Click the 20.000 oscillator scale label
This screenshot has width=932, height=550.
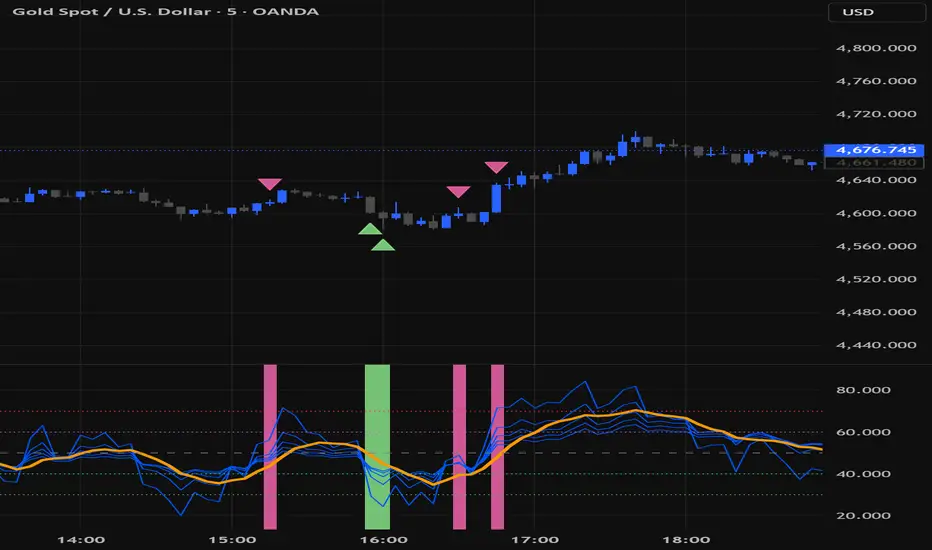click(x=864, y=516)
